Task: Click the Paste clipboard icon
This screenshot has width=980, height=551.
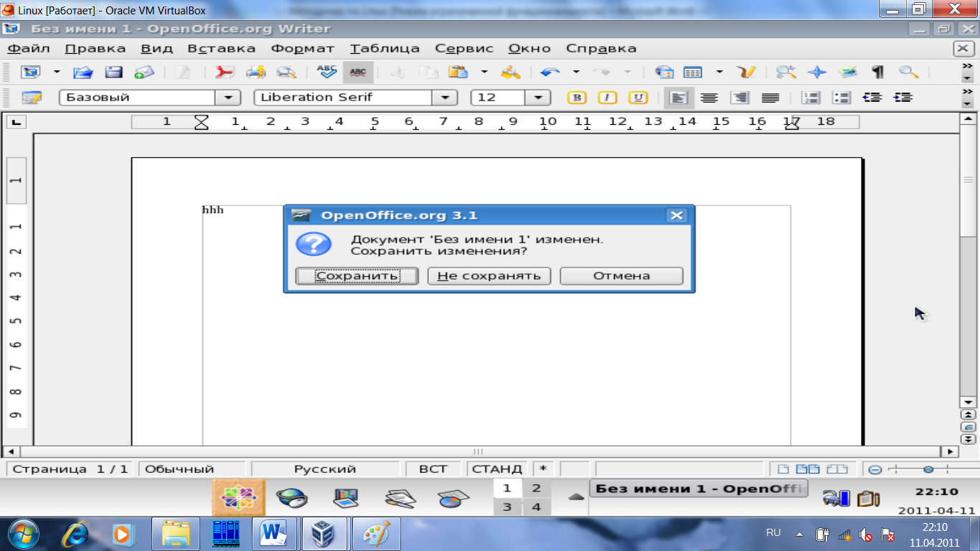Action: tap(458, 72)
